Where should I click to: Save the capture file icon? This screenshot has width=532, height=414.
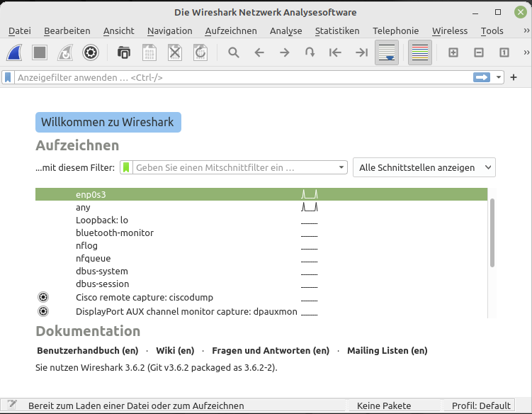[149, 52]
